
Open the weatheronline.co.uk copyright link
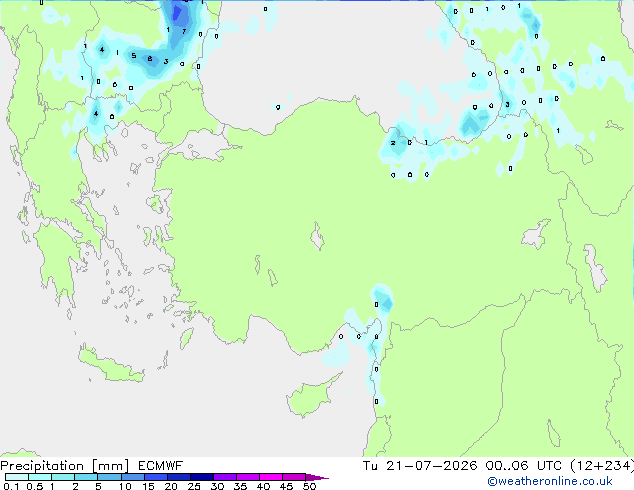coord(550,481)
